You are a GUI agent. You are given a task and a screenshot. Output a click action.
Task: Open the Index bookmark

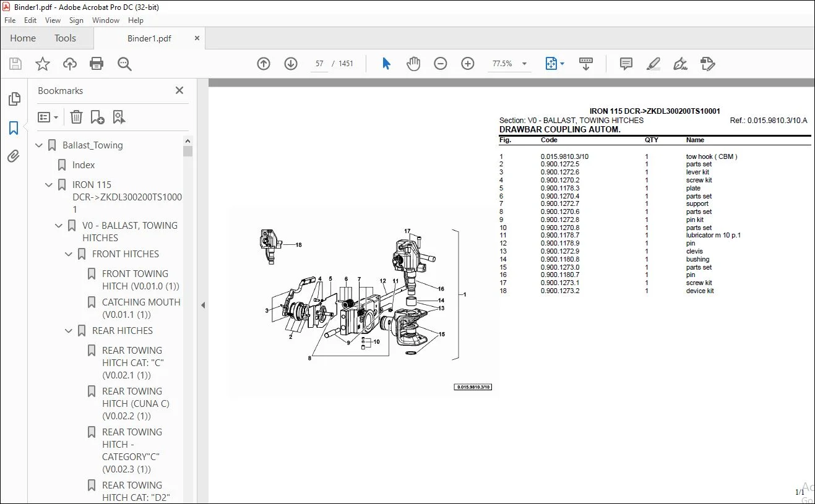(84, 165)
